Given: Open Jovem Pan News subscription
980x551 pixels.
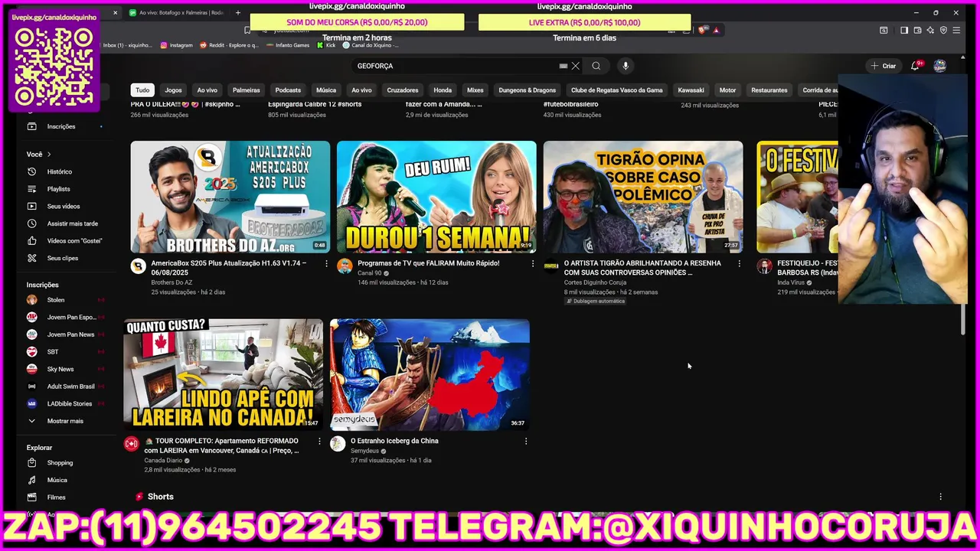Looking at the screenshot, I should point(70,334).
